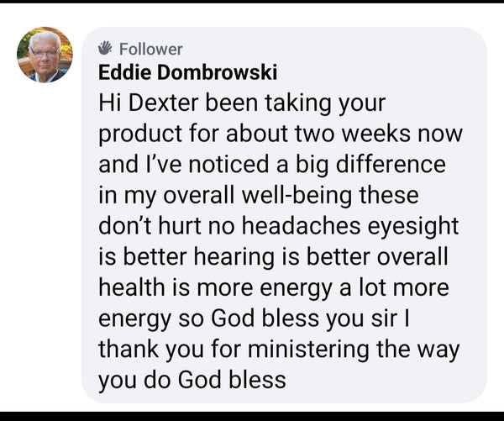Image resolution: width=504 pixels, height=421 pixels.
Task: Click the word "health" in the comment
Action: tap(131, 287)
